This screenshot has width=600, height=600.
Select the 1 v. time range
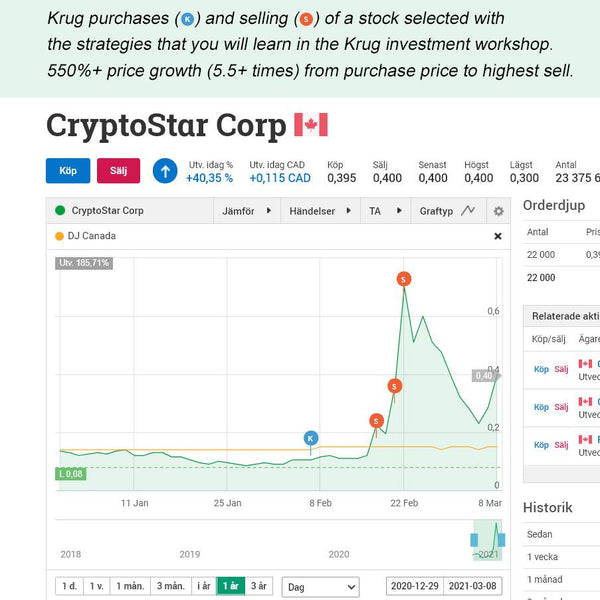click(x=97, y=586)
